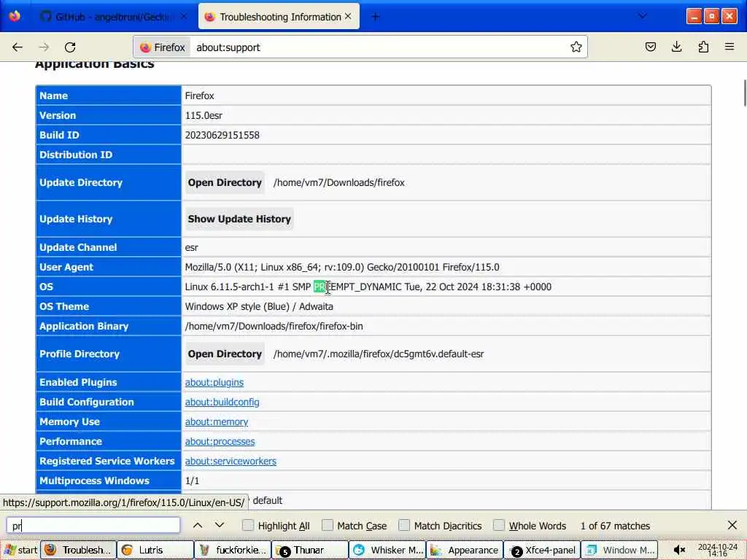This screenshot has width=747, height=560.
Task: Enable Highlight All checkbox
Action: click(248, 525)
